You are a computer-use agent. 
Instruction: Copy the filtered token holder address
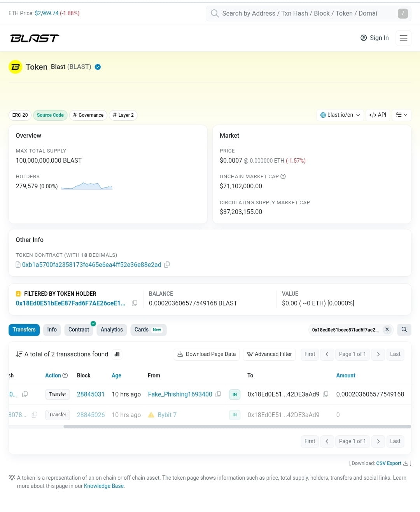(x=135, y=303)
